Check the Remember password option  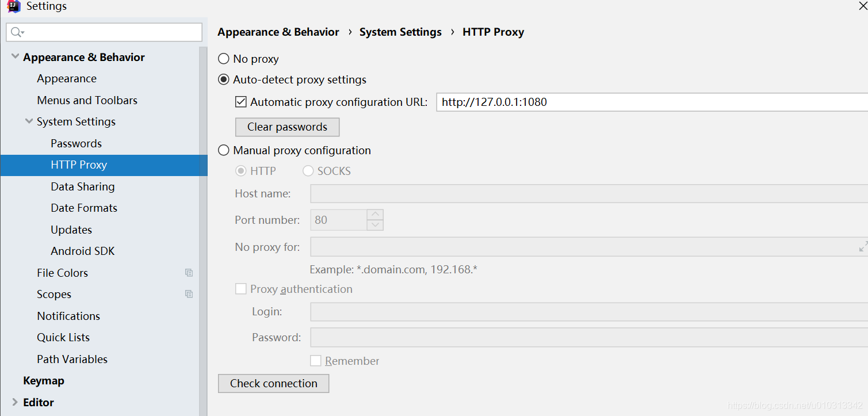(315, 361)
